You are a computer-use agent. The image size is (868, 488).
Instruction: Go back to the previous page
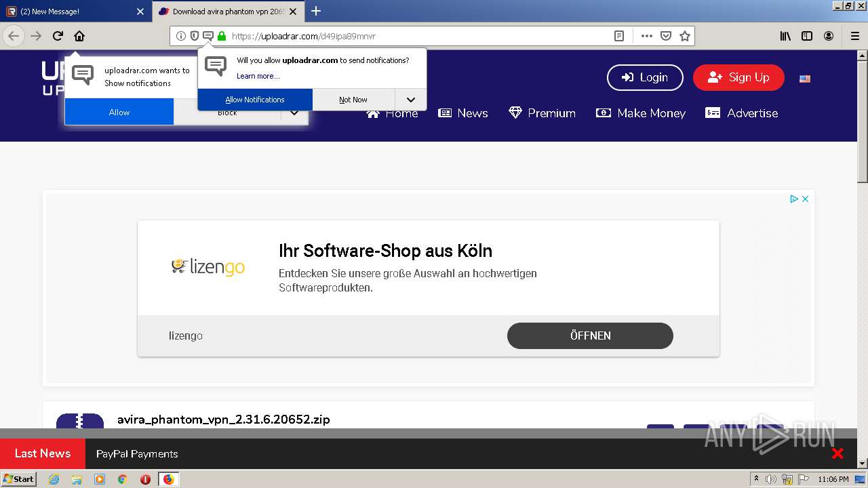[14, 36]
